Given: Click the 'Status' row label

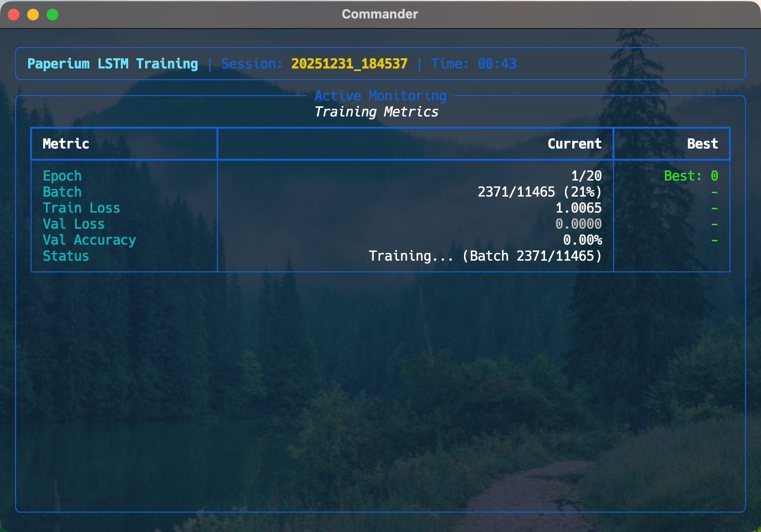Looking at the screenshot, I should pyautogui.click(x=66, y=256).
